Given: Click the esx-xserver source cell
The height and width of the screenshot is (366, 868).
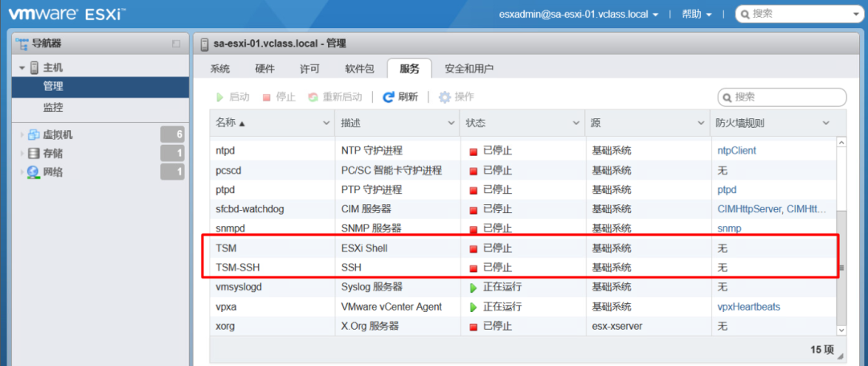Looking at the screenshot, I should coord(616,327).
